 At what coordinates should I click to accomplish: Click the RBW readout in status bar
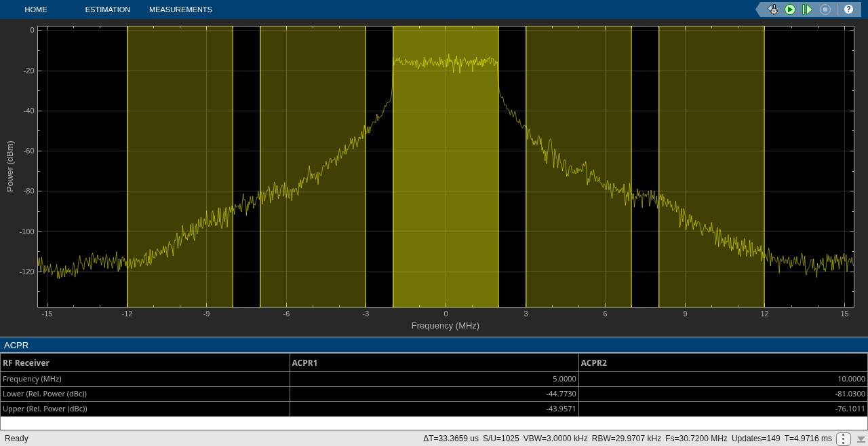tap(626, 439)
